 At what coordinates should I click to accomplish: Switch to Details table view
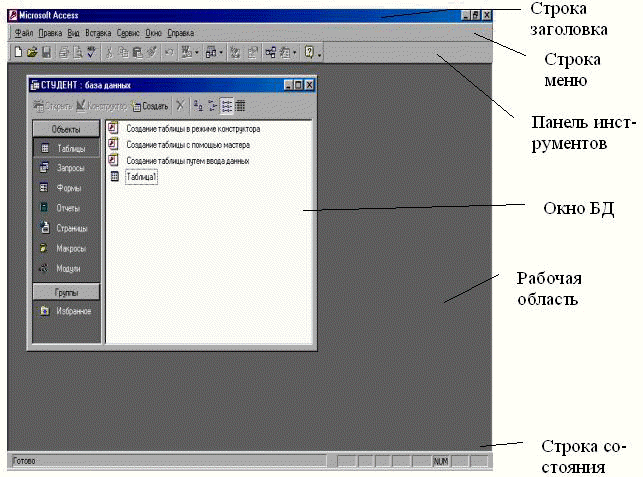[240, 106]
